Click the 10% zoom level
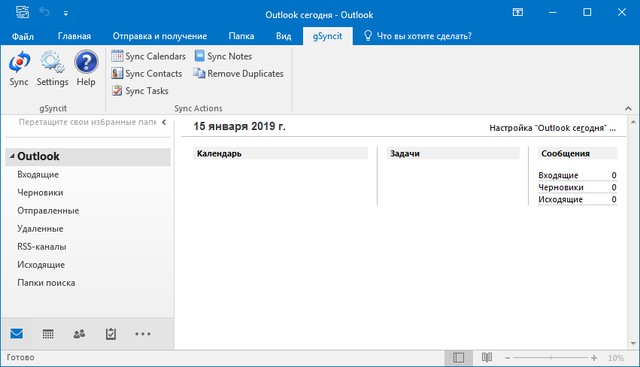Screen dimensions: 640x367 tap(616, 358)
